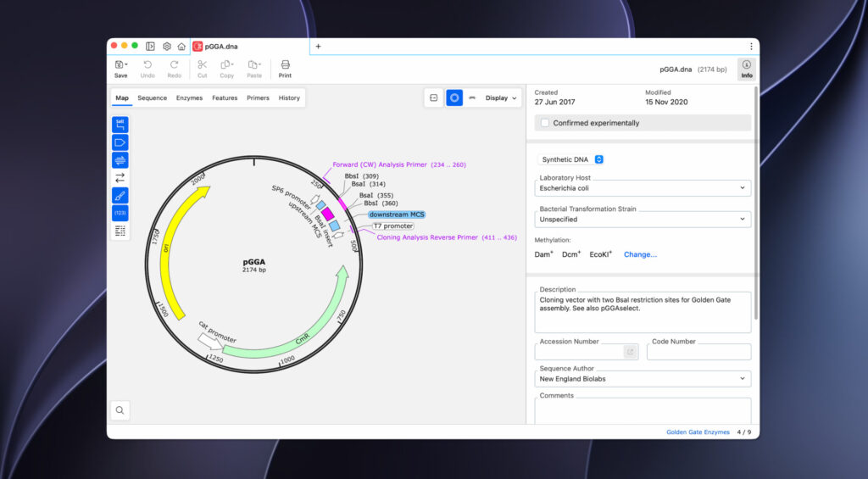Viewport: 868px width, 479px height.
Task: Click the white cat promoter arrow
Action: (x=210, y=342)
